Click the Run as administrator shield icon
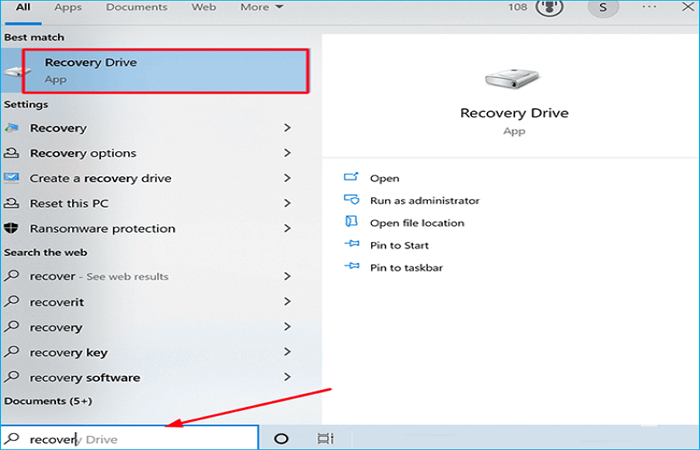Screen dimensions: 700x450 click(x=351, y=199)
